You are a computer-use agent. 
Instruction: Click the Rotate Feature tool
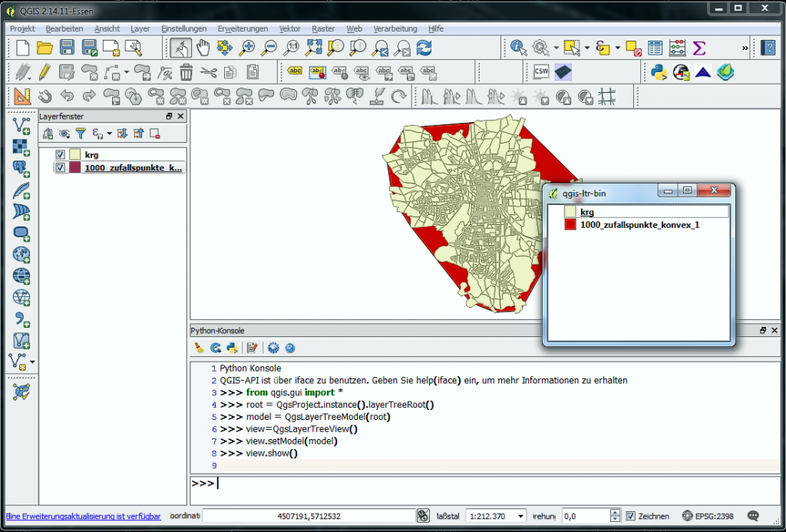(x=399, y=96)
